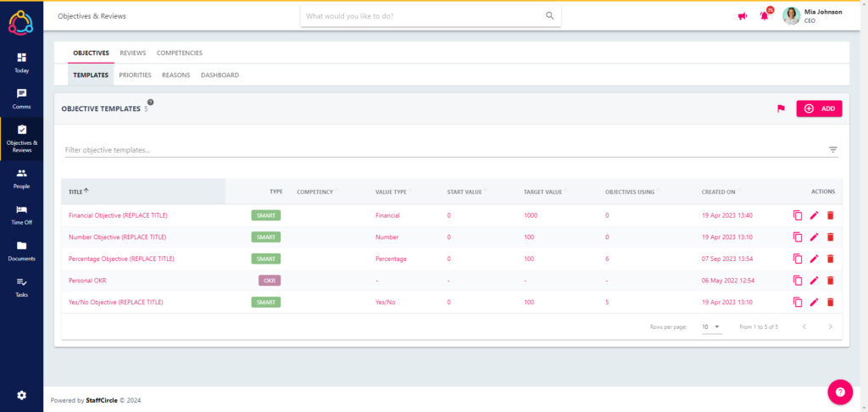Open the announcements megaphone icon
The height and width of the screenshot is (412, 868).
click(x=743, y=16)
